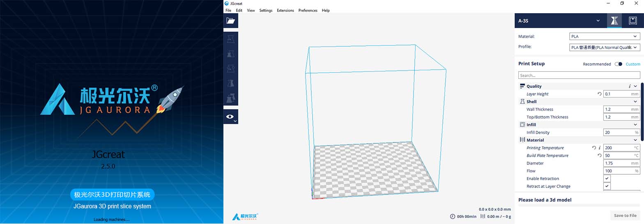This screenshot has width=644, height=224.
Task: Open the Preferences menu
Action: pyautogui.click(x=308, y=10)
